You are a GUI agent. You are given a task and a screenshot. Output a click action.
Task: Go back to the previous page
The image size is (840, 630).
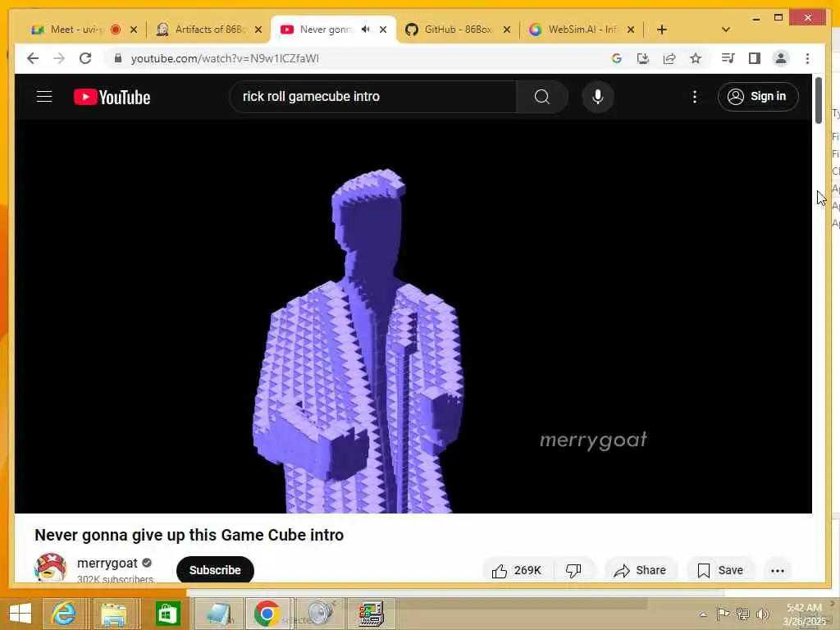[33, 58]
